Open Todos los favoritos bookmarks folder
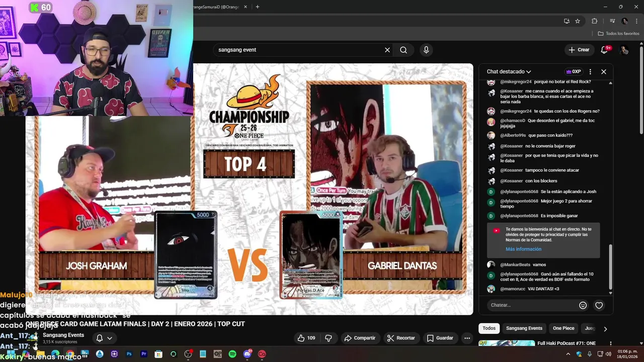644x362 pixels. pos(618,33)
